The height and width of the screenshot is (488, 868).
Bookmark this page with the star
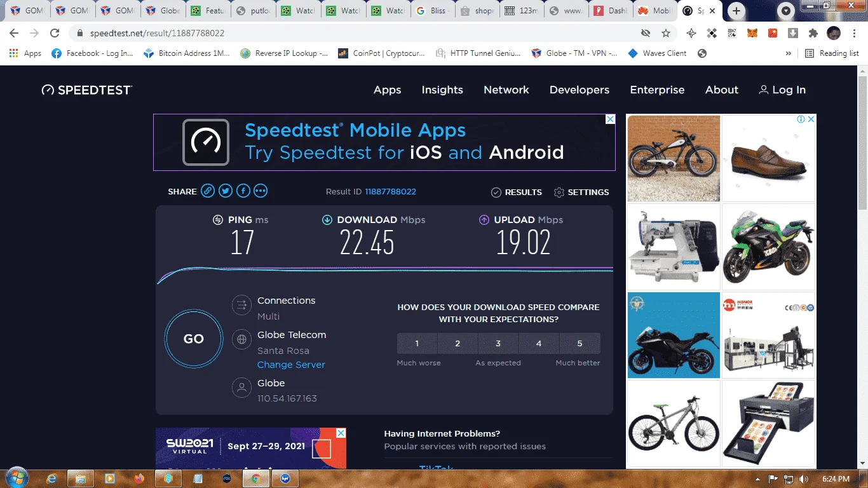pyautogui.click(x=666, y=33)
